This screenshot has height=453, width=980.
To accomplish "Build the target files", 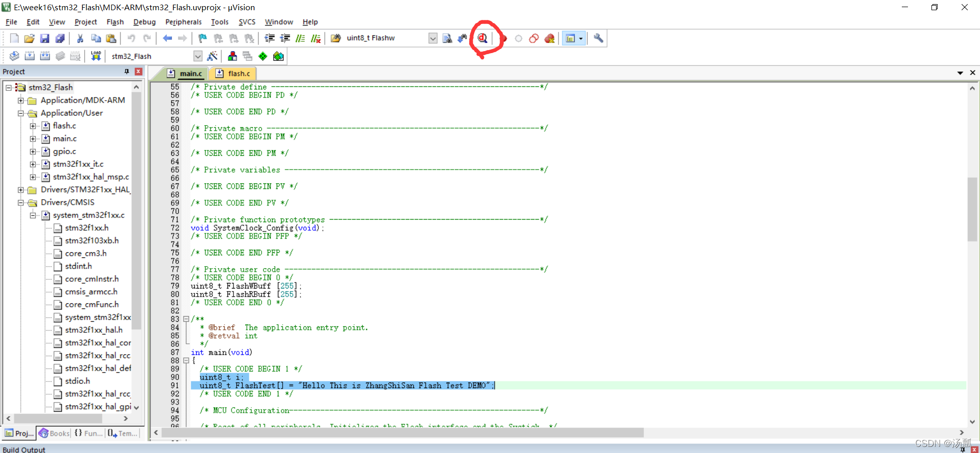I will 30,56.
